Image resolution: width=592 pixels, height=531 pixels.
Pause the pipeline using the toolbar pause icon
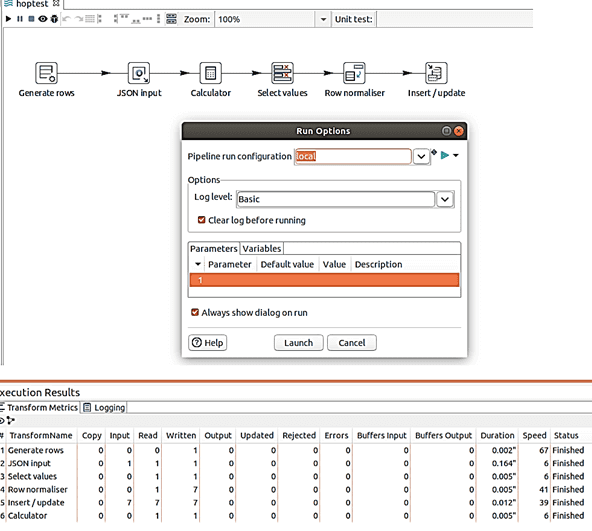20,19
